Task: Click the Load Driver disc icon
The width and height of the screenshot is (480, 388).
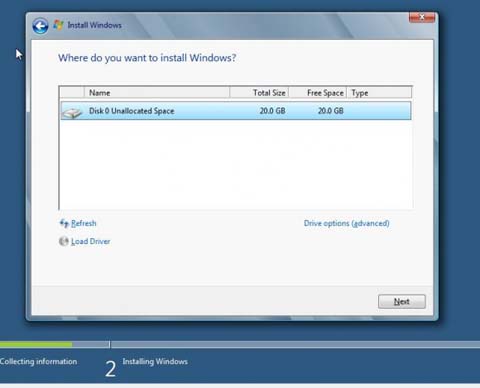Action: pyautogui.click(x=63, y=241)
